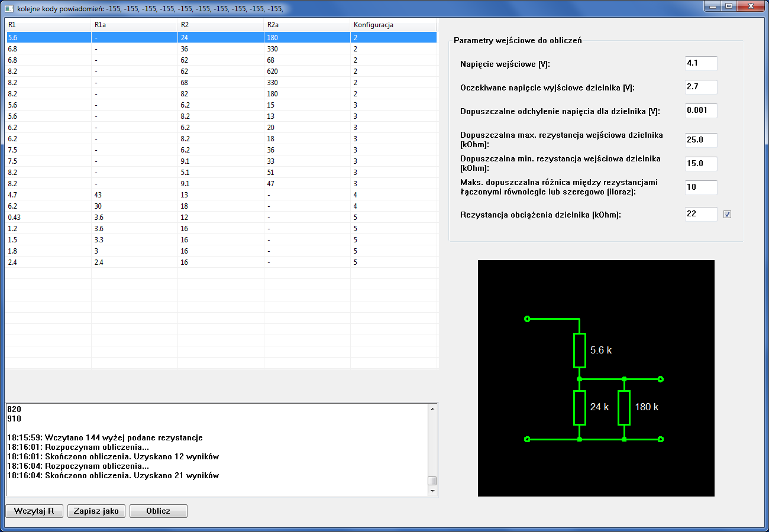Select the selected row with R2a 180
Screen dimensions: 769x532
[x=221, y=37]
